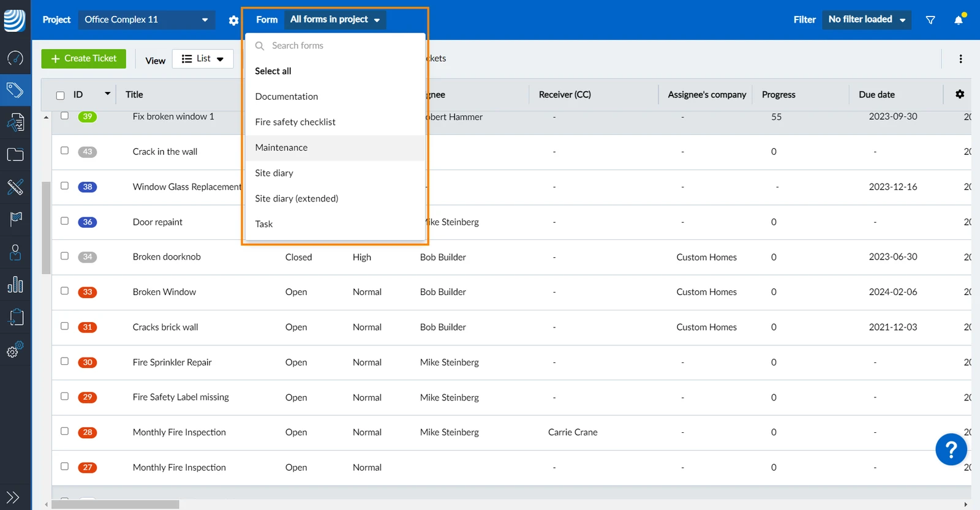Open the bar chart reports icon
Image resolution: width=980 pixels, height=510 pixels.
pos(15,284)
